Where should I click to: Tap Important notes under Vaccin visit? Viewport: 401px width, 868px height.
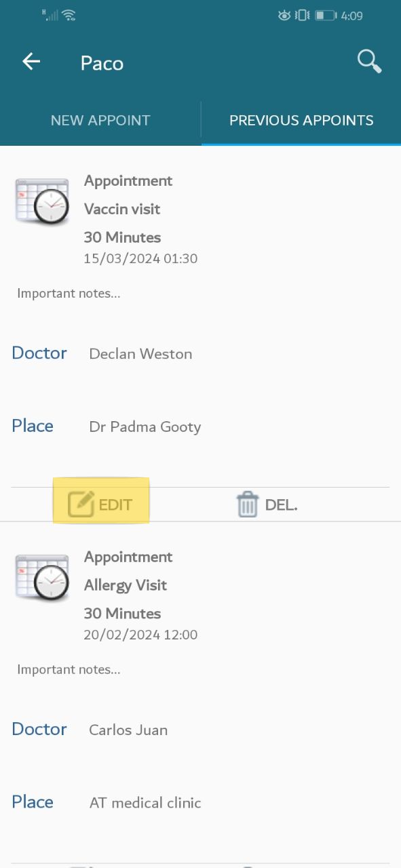pos(69,294)
